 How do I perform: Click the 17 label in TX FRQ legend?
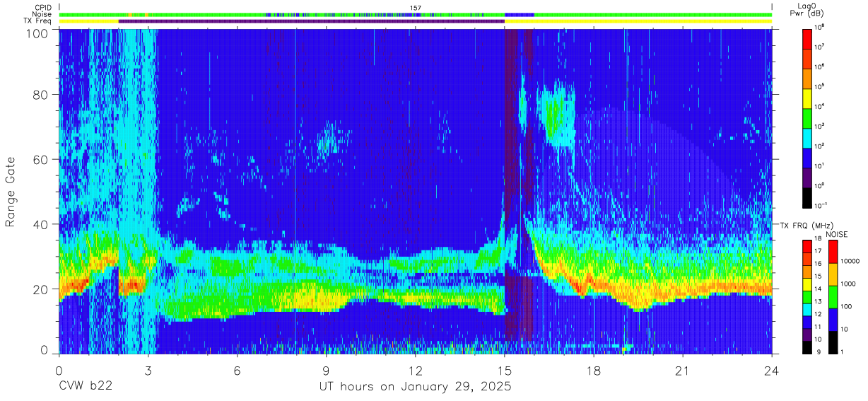pos(819,251)
